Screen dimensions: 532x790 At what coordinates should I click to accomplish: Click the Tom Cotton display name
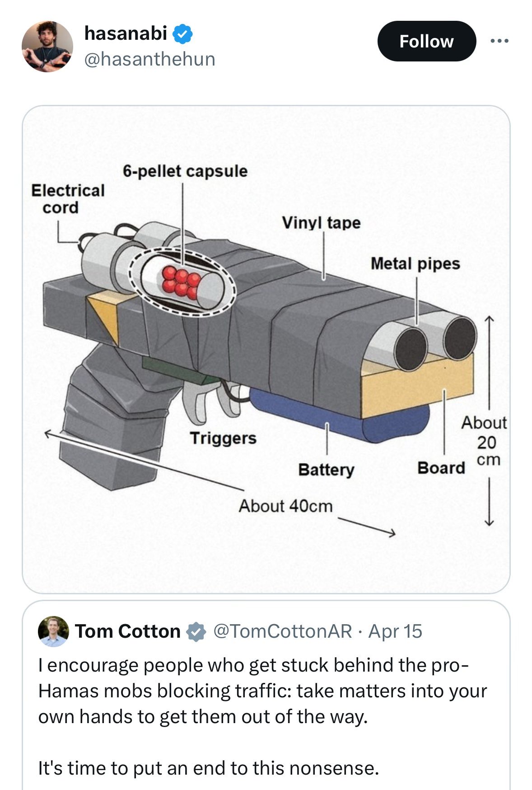coord(127,631)
